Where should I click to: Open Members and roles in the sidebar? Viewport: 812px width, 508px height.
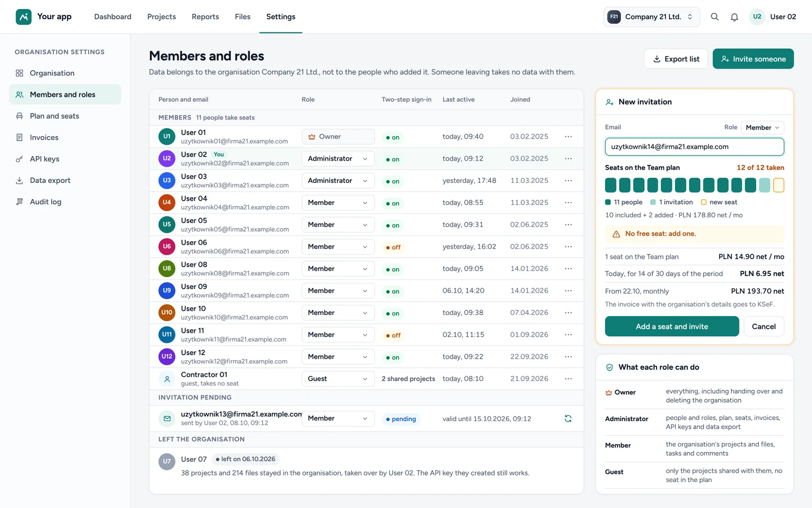(65, 94)
